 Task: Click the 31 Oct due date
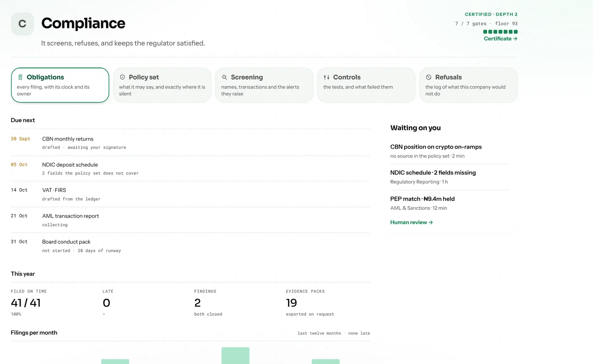click(19, 242)
